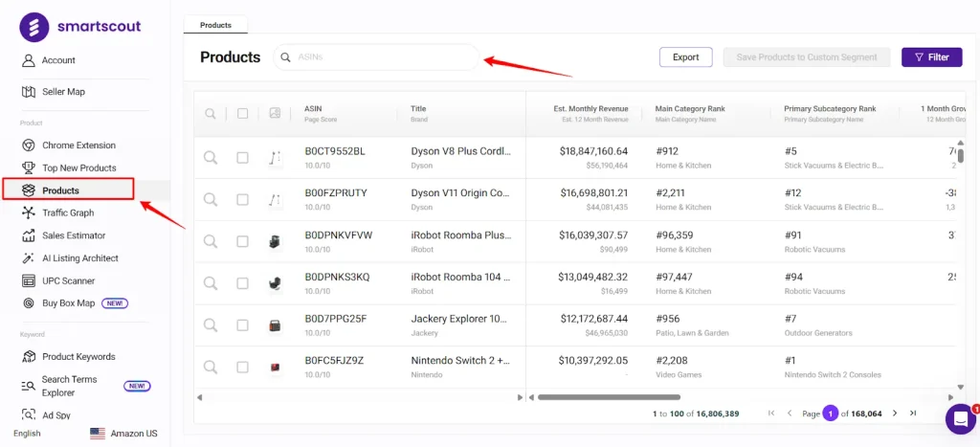This screenshot has width=980, height=447.
Task: Click the magnifier icon in ASINs search box
Action: tap(285, 56)
